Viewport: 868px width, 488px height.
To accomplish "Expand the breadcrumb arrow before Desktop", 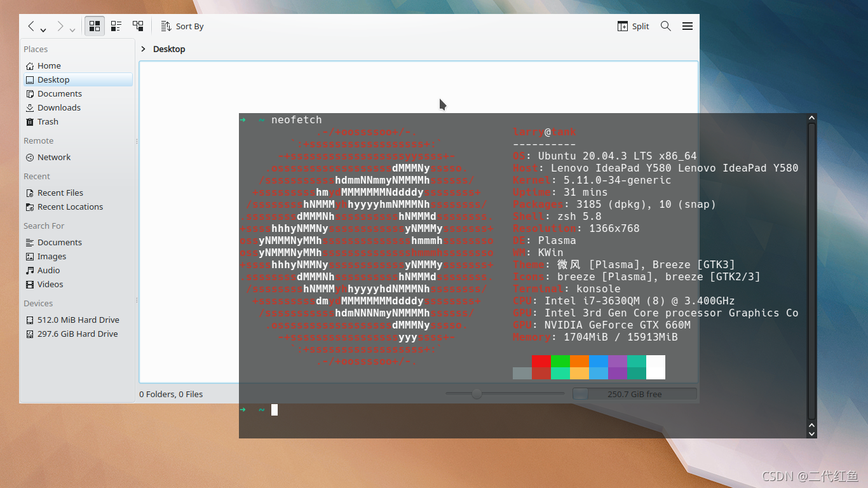I will tap(144, 49).
